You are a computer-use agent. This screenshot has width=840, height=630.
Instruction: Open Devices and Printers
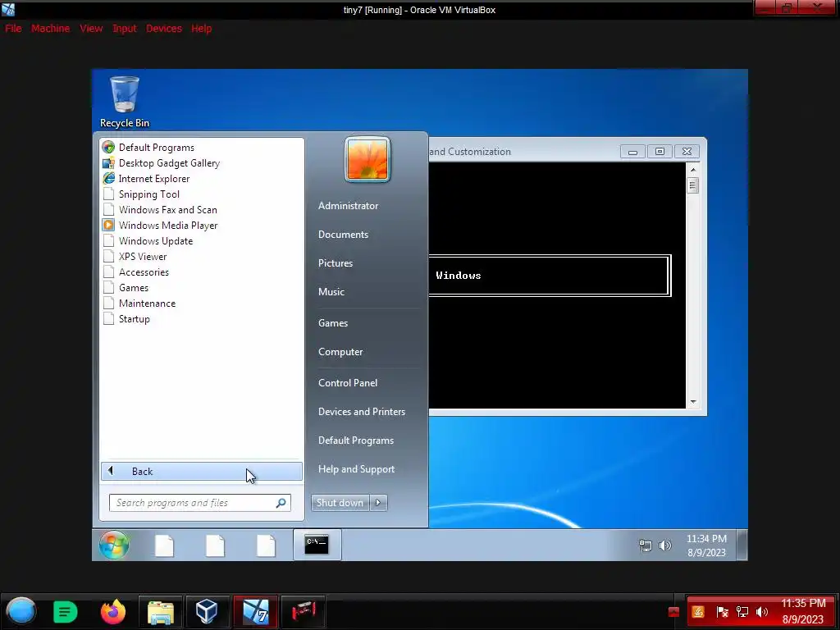pyautogui.click(x=362, y=412)
